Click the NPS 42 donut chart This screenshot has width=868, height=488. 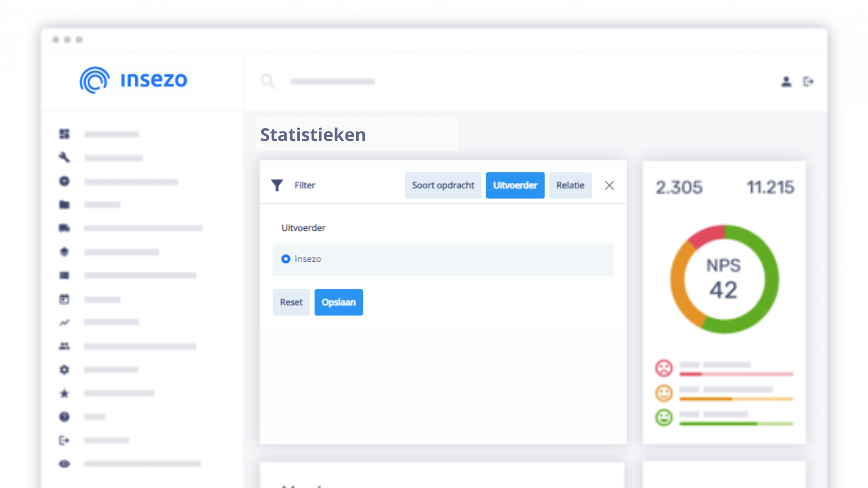[724, 279]
